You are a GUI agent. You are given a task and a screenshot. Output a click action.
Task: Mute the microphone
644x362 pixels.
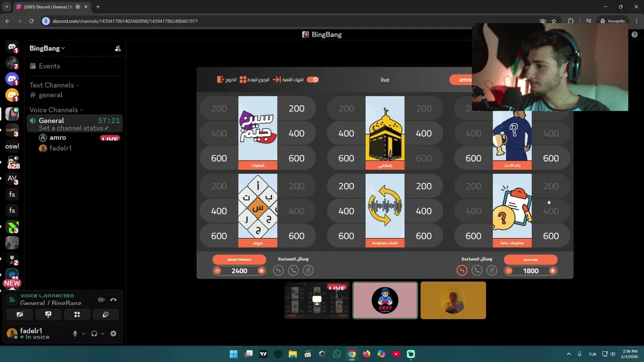pyautogui.click(x=75, y=333)
